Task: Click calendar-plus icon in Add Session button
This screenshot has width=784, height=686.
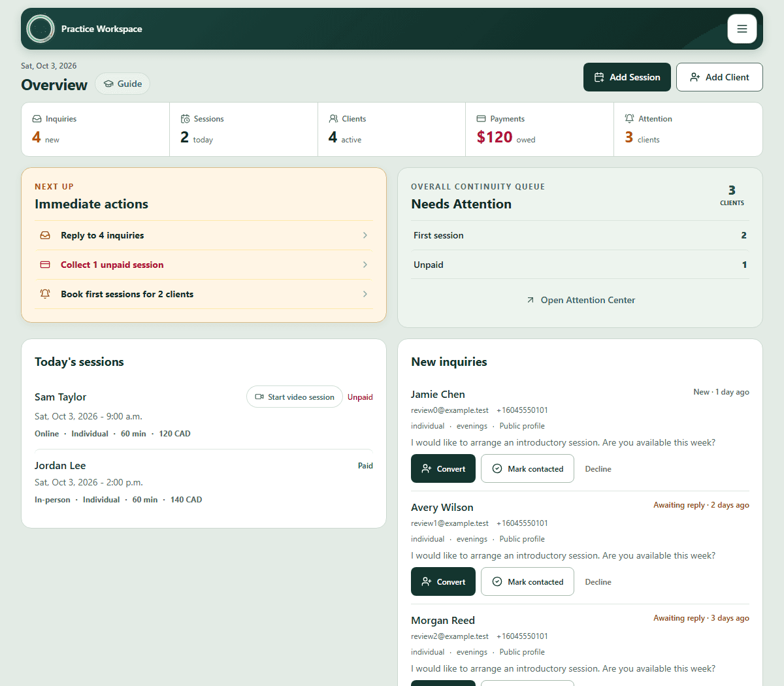Action: 599,77
